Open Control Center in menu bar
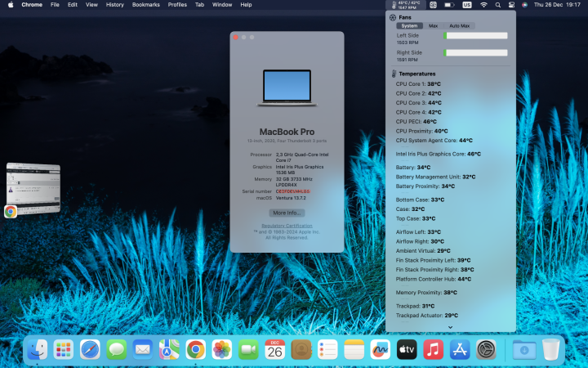This screenshot has height=368, width=588. pos(511,5)
